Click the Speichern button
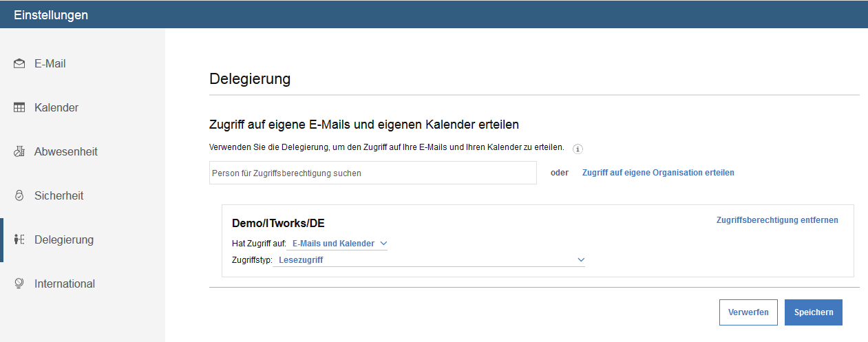Screen dimensions: 868x342 tap(814, 312)
